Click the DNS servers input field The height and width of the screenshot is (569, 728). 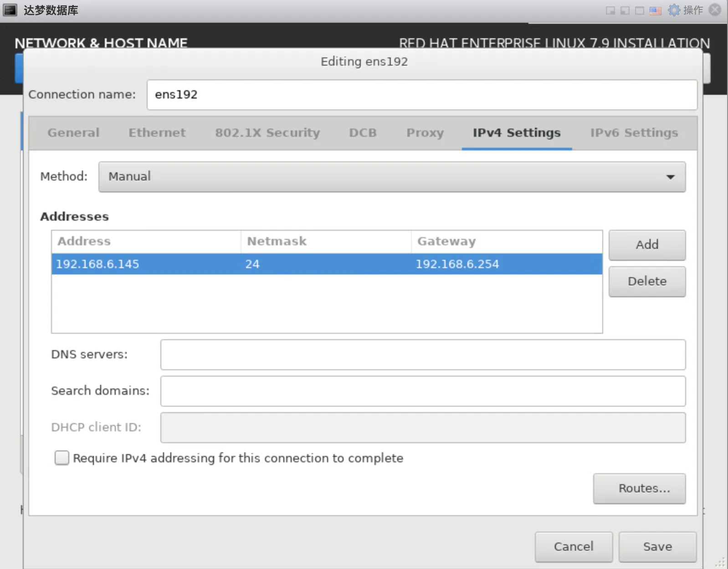pyautogui.click(x=422, y=355)
